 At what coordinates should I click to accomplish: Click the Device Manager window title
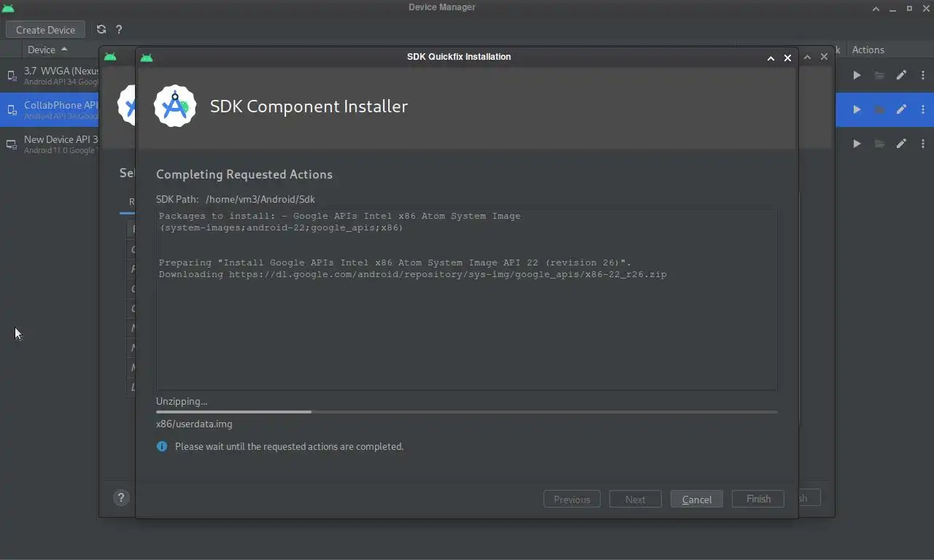[441, 7]
